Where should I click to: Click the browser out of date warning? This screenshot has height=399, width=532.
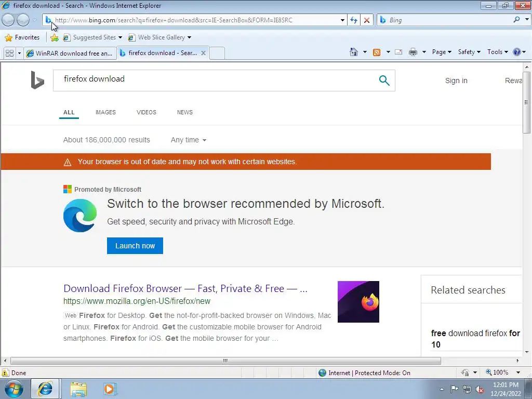click(246, 162)
